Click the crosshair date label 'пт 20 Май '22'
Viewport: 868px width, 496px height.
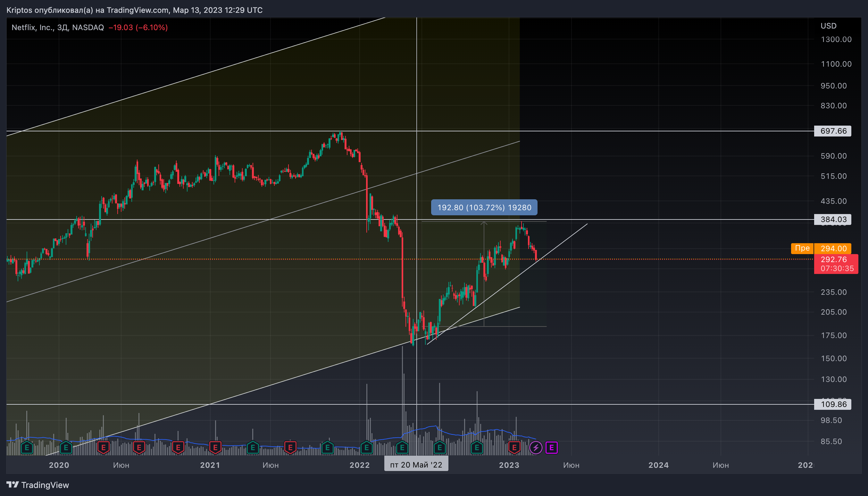(x=416, y=465)
